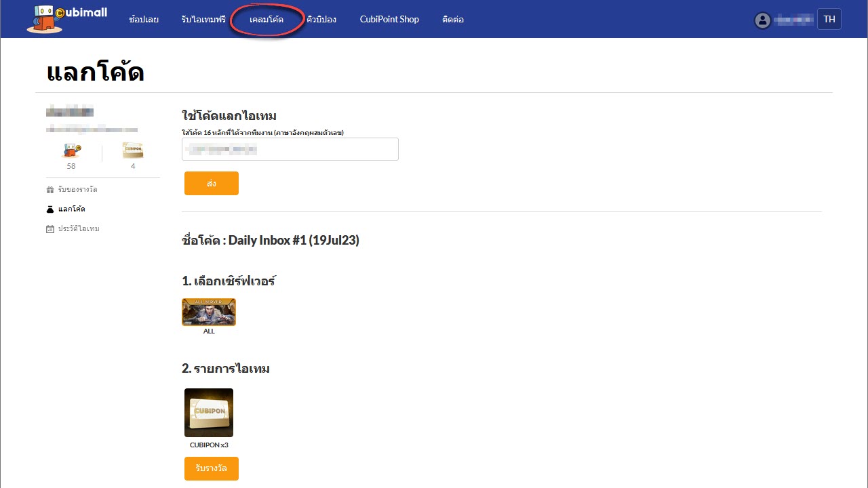Click the calendar icon beside ประวัติไอเทม
This screenshot has height=488, width=868.
pos(50,229)
